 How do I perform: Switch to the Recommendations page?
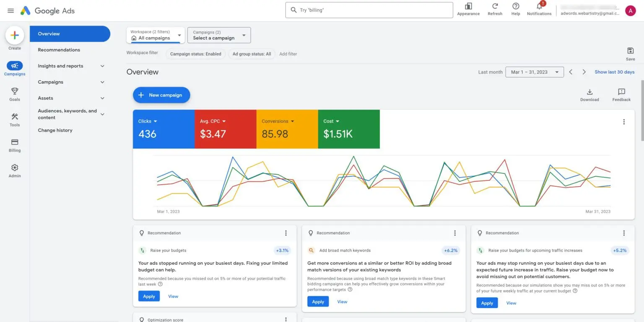tap(58, 49)
